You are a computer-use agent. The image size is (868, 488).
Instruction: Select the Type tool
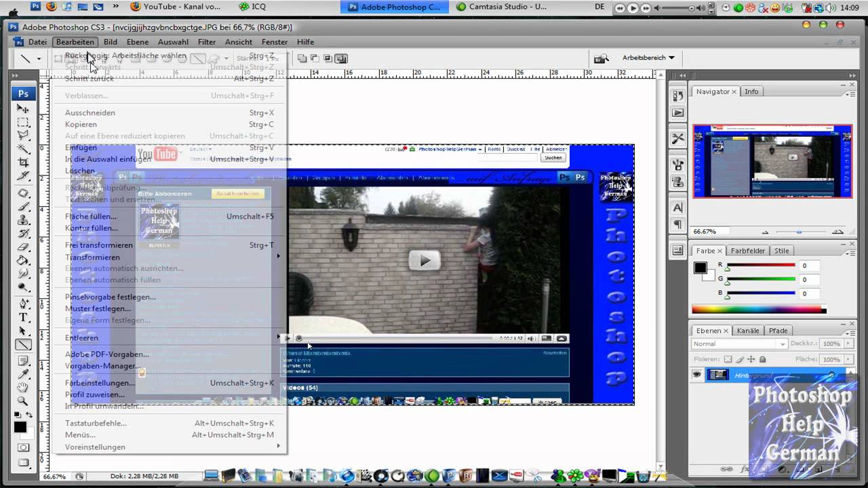23,317
